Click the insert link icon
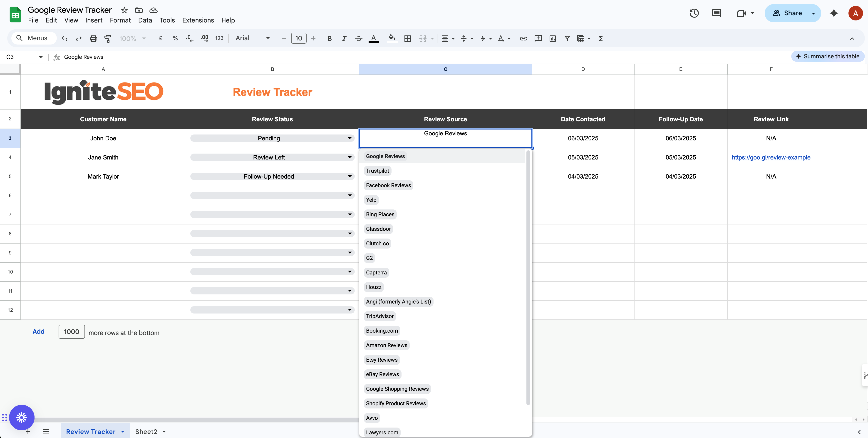Image resolution: width=868 pixels, height=438 pixels. 523,38
